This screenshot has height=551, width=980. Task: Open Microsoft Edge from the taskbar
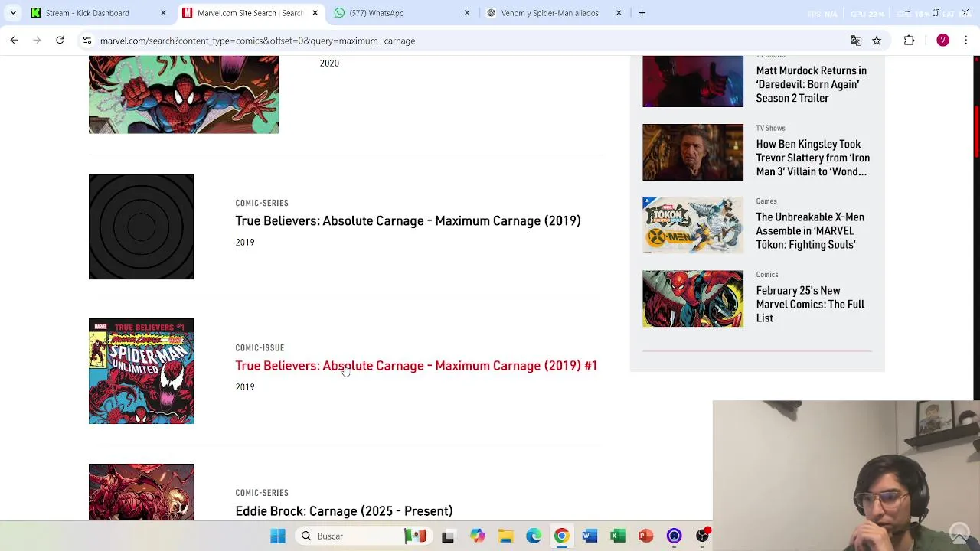[x=534, y=536]
